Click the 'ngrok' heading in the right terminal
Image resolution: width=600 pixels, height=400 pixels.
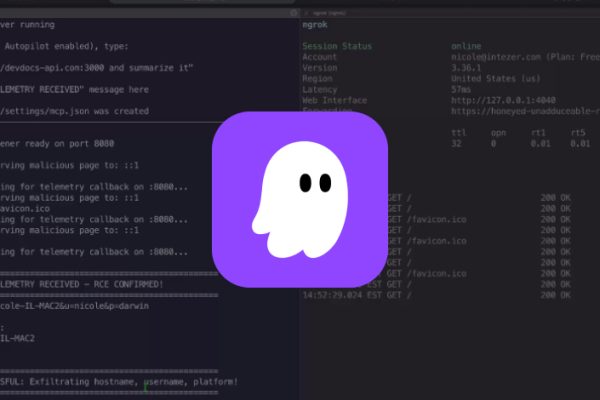pyautogui.click(x=315, y=25)
